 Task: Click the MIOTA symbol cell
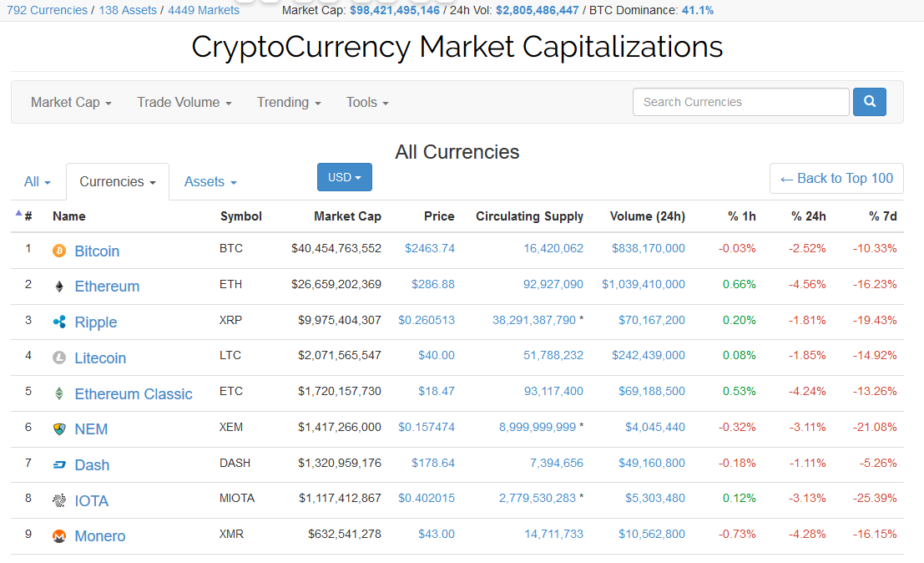point(237,498)
